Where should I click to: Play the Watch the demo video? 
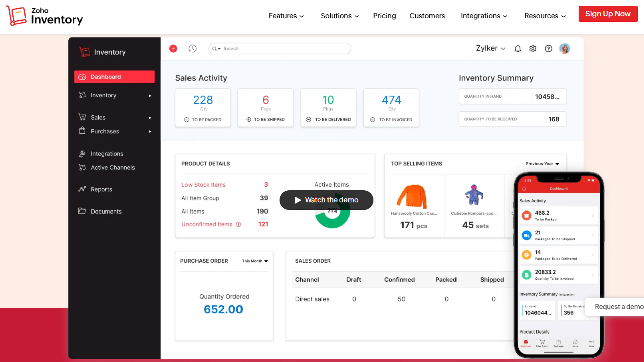[x=326, y=200]
